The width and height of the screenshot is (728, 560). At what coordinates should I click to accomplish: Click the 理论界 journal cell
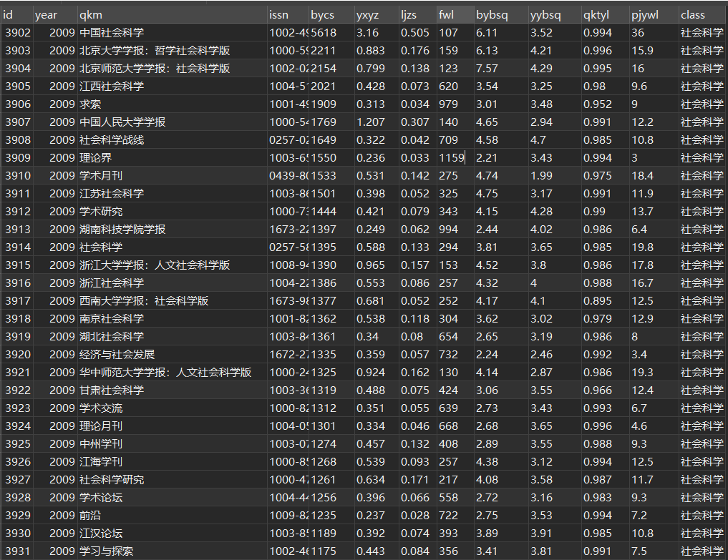click(x=173, y=158)
